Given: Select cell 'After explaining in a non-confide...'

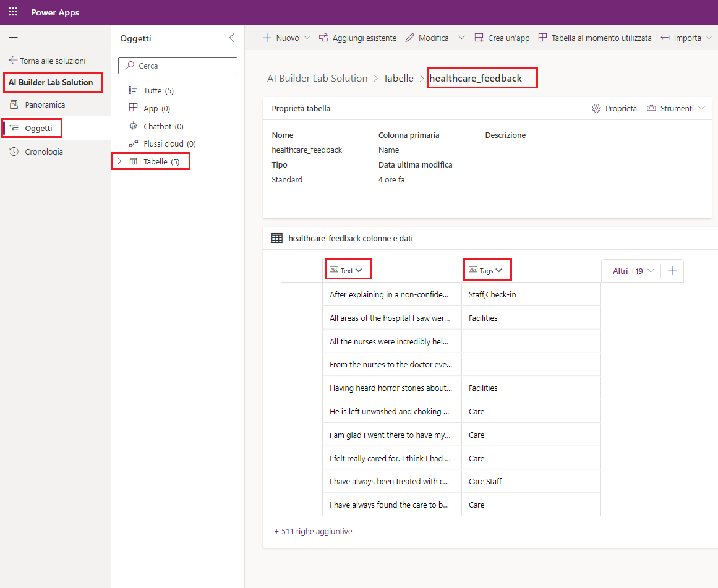Looking at the screenshot, I should [392, 294].
